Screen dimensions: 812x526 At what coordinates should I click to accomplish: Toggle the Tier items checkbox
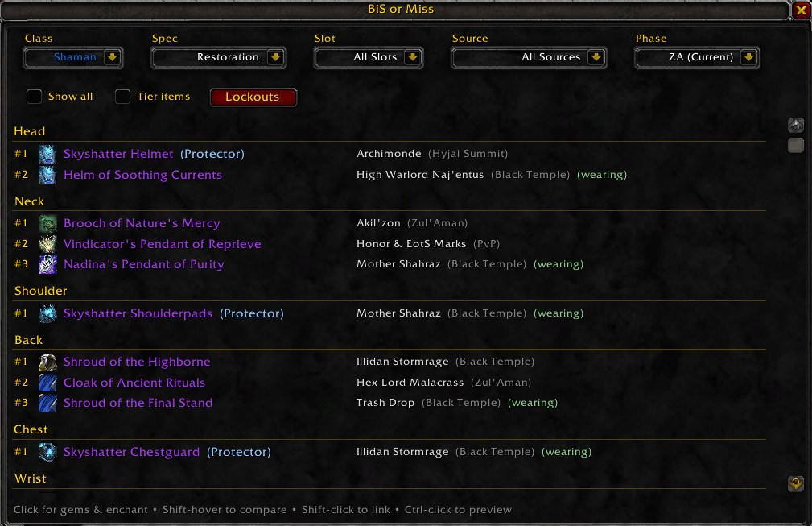[x=123, y=97]
